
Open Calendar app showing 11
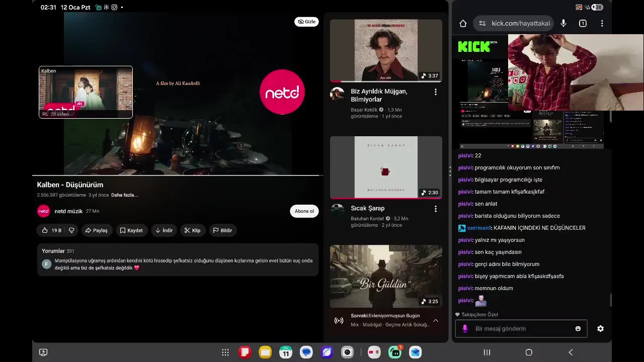(x=286, y=352)
